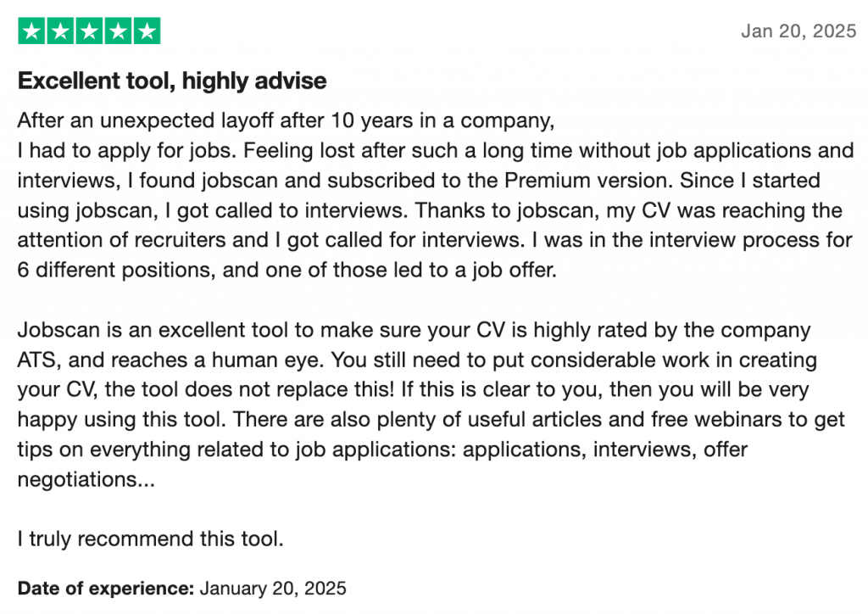Open the "Excellent tool, highly advise" review title

(172, 81)
